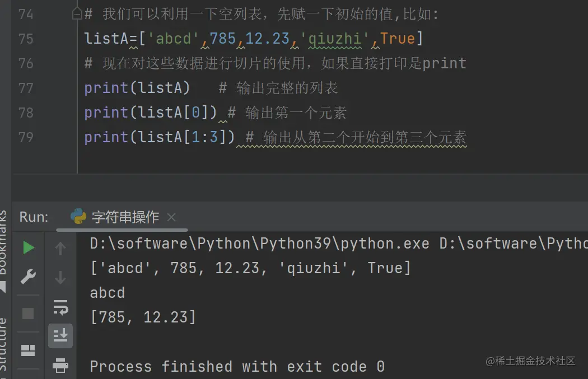Click the print(listA[1:3]) statement
Image resolution: width=588 pixels, height=379 pixels.
160,137
